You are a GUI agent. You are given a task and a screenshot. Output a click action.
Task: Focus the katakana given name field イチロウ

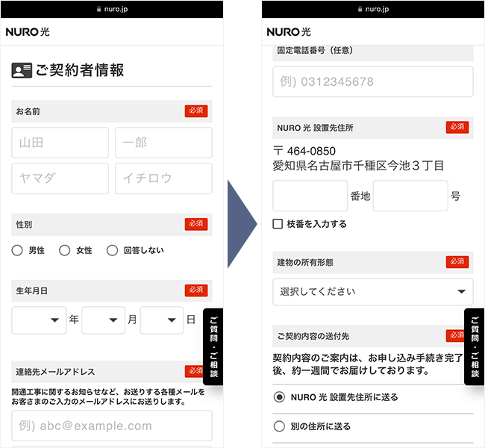click(163, 178)
